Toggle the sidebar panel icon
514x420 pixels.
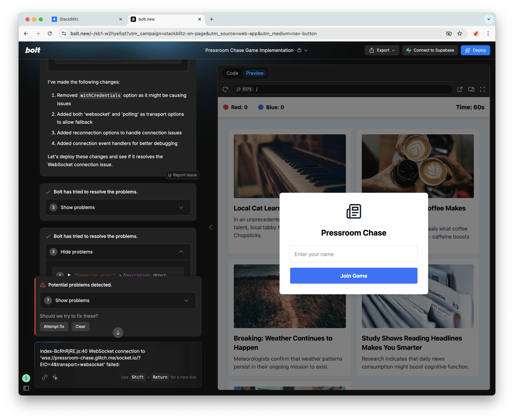[x=26, y=388]
